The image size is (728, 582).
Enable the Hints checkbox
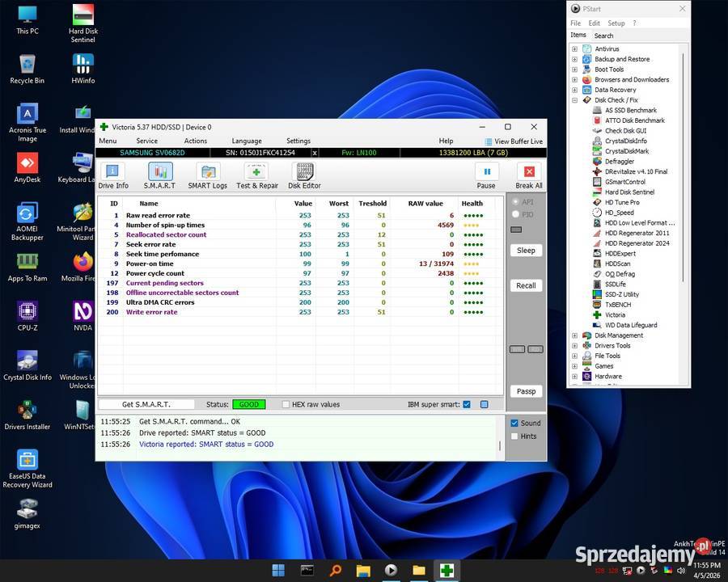[x=514, y=436]
